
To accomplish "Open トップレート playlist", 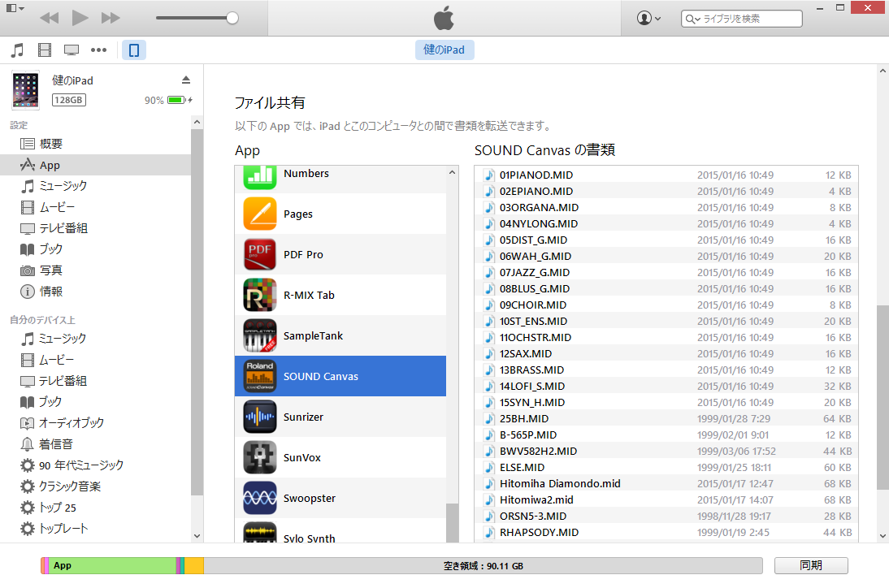I will point(95,529).
